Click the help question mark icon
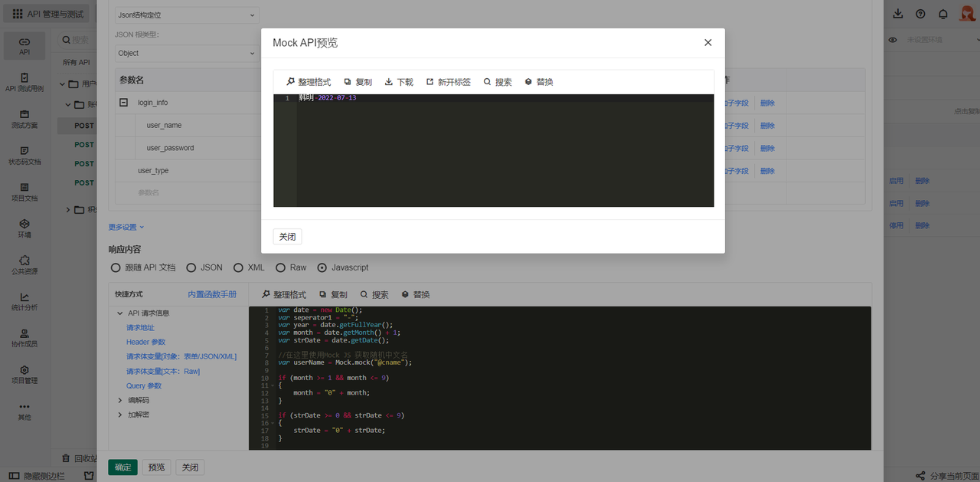This screenshot has height=482, width=980. 920,14
